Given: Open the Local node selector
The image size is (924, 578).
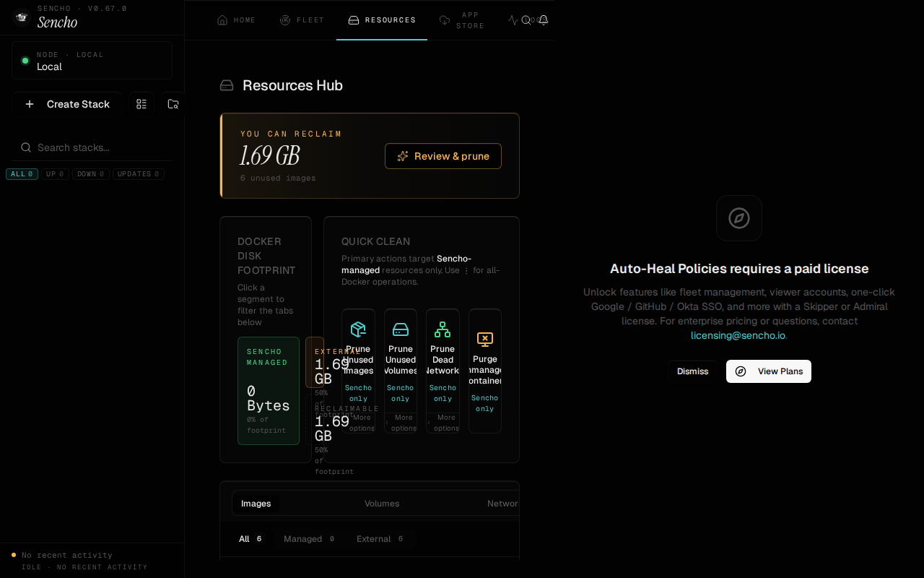Looking at the screenshot, I should pyautogui.click(x=92, y=60).
